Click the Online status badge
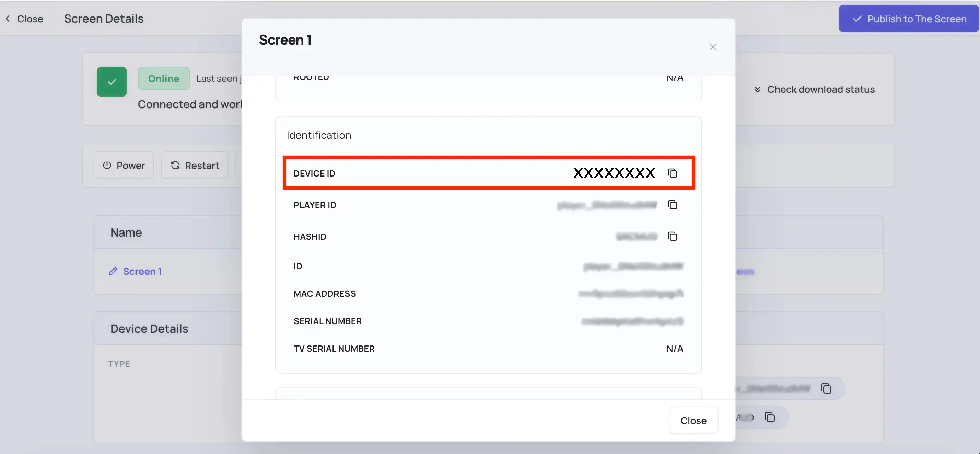980x454 pixels. [x=164, y=78]
